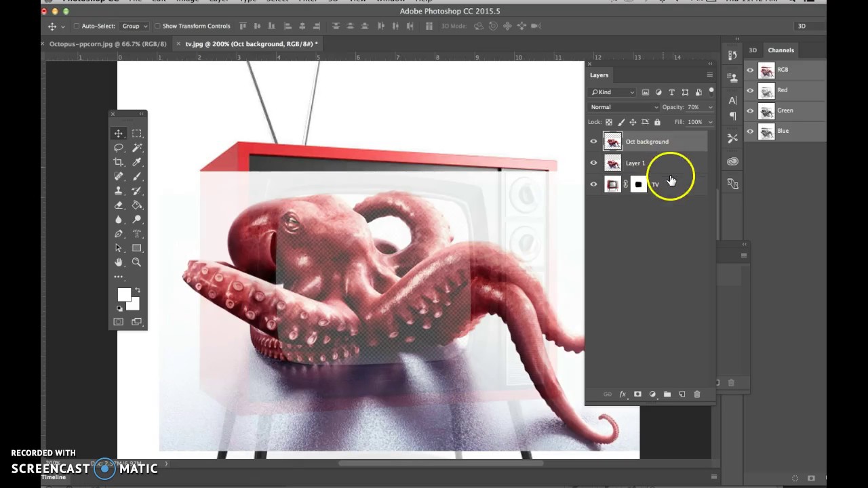This screenshot has width=868, height=488.
Task: Select the Eraser tool
Action: coord(119,205)
